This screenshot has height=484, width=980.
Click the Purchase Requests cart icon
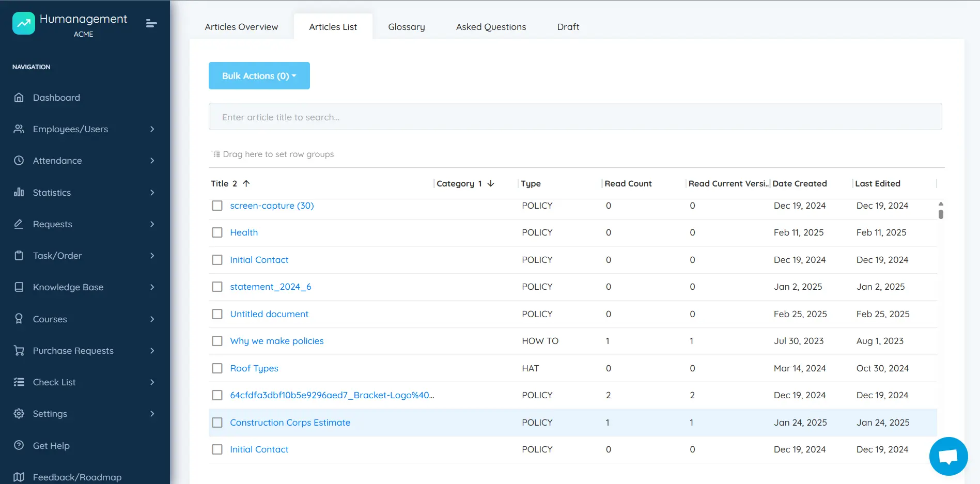19,350
